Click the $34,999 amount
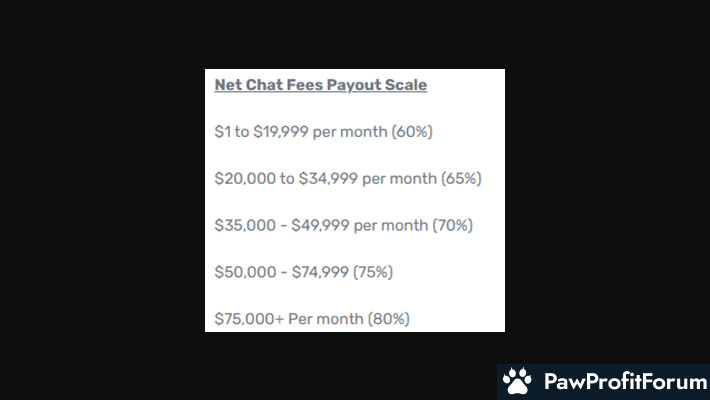 [328, 179]
